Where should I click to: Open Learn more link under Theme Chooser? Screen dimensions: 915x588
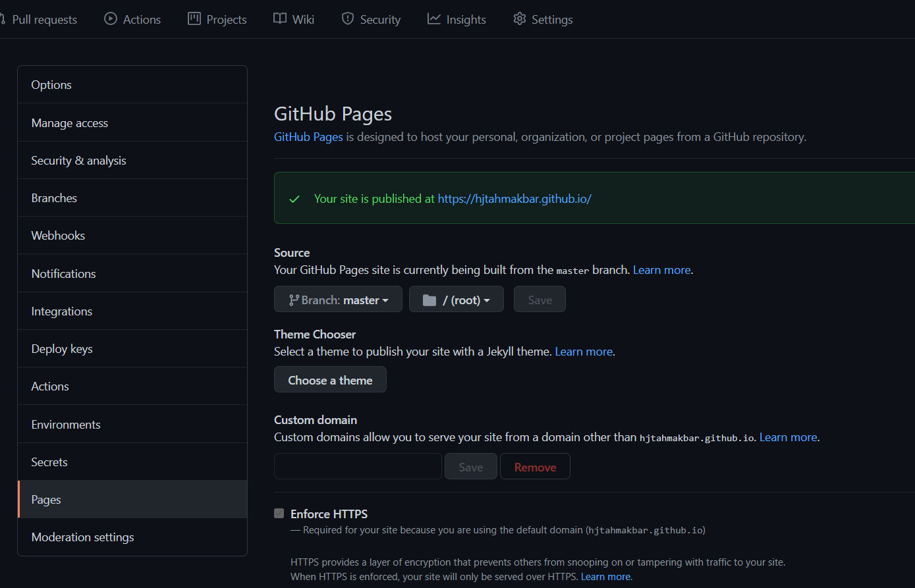click(584, 352)
